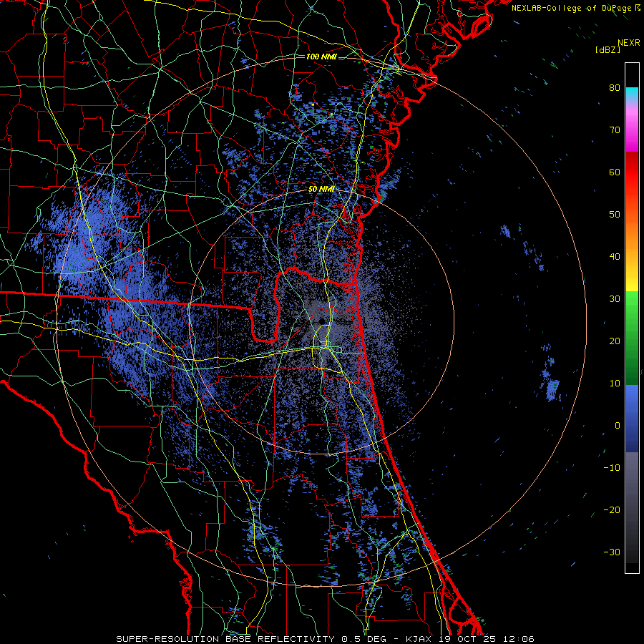
Task: Click the 20 dBZ scale label
Action: (615, 341)
